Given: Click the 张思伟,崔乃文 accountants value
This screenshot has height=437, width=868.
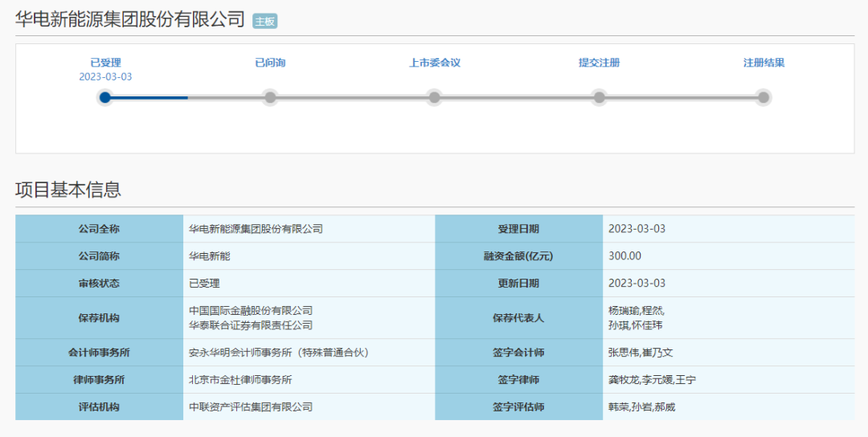Looking at the screenshot, I should (641, 353).
